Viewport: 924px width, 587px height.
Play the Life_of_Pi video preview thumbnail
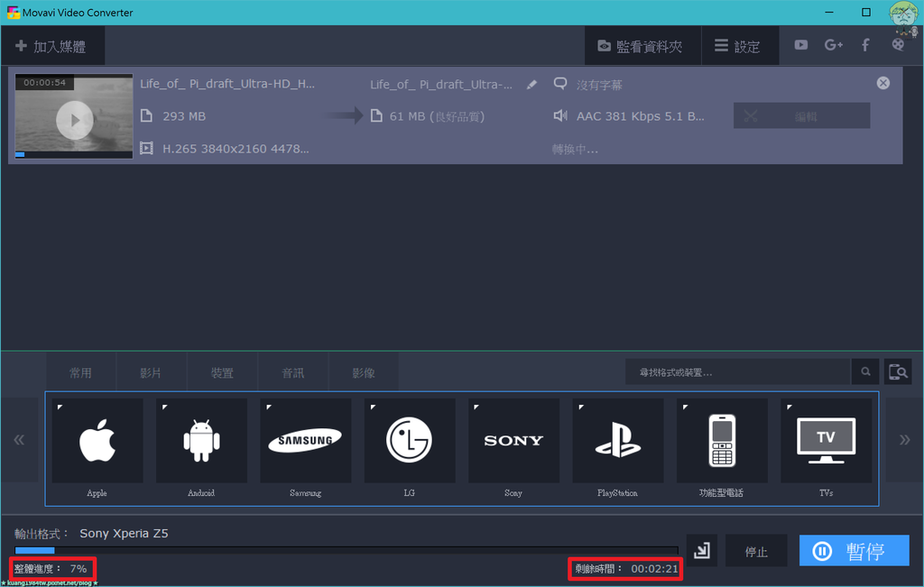point(74,120)
